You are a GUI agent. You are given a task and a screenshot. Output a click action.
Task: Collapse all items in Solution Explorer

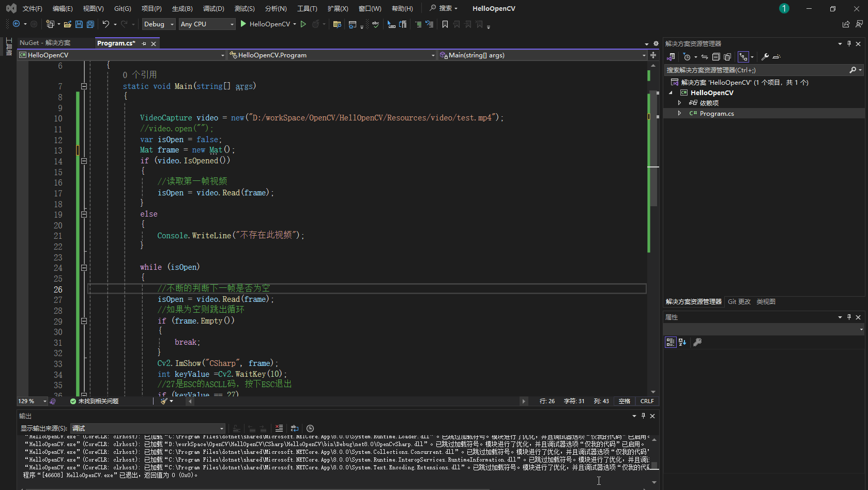[716, 57]
